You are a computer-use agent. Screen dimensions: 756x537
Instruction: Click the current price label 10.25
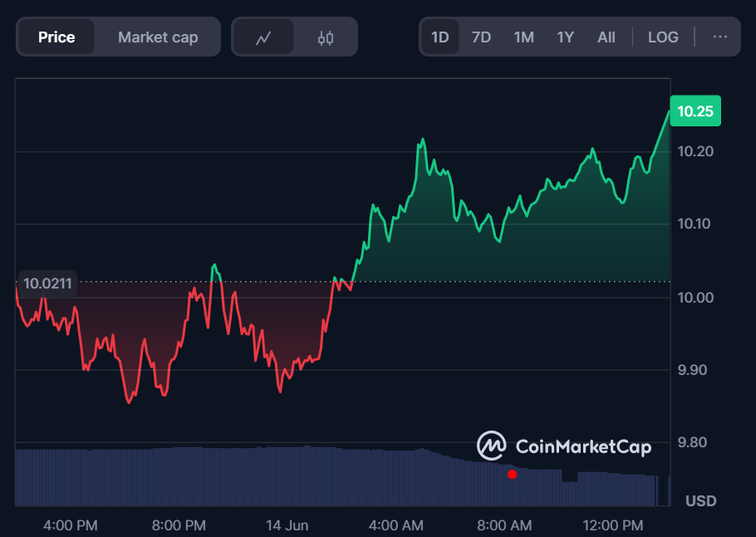(695, 111)
